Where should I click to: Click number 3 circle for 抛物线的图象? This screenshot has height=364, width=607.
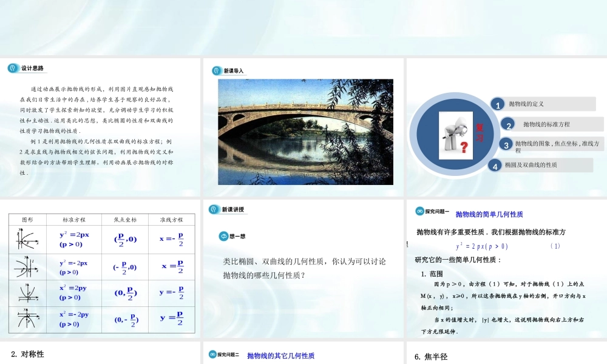click(506, 145)
